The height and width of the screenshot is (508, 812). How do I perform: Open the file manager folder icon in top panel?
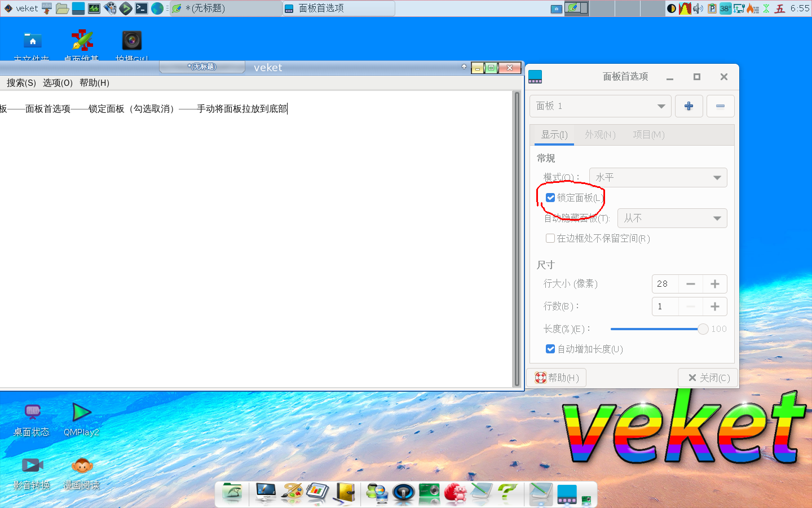(x=63, y=8)
